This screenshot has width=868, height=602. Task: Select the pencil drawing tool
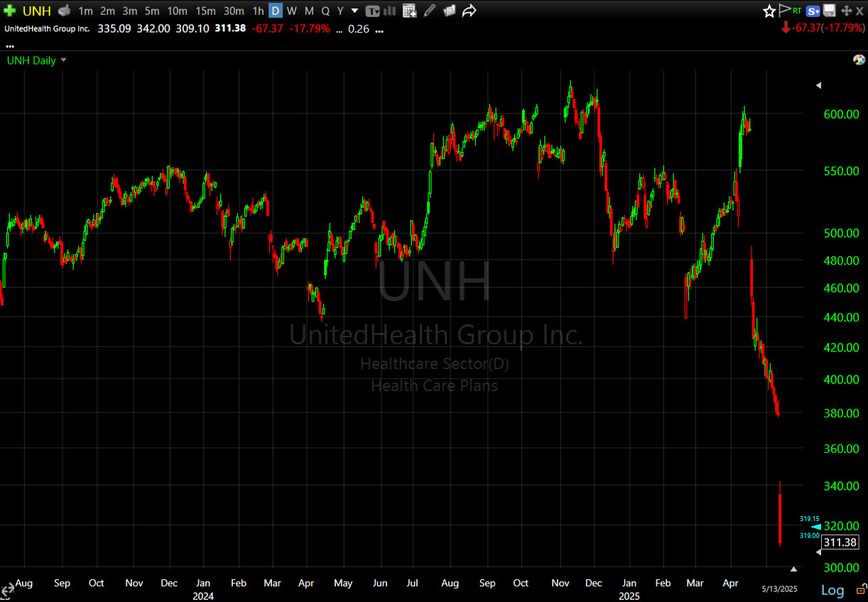[429, 11]
